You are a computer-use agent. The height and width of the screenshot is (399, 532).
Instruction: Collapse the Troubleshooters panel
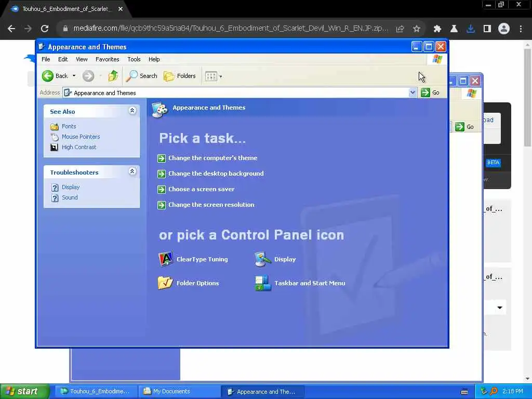pyautogui.click(x=132, y=171)
